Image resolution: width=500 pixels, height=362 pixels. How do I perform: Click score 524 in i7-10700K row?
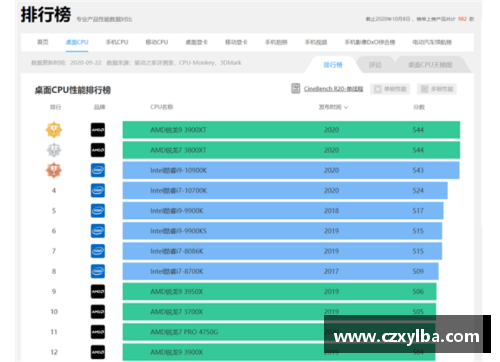418,191
